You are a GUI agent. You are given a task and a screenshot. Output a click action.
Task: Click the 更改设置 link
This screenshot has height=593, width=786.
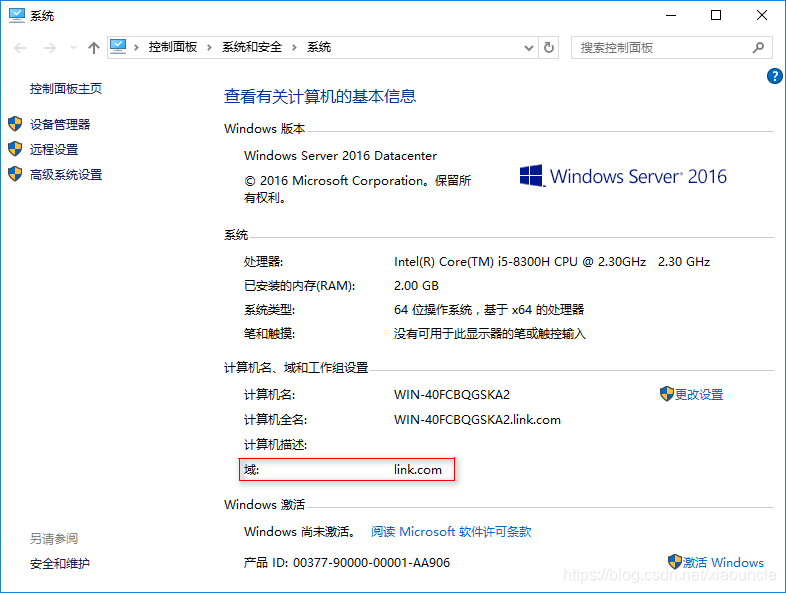(699, 394)
